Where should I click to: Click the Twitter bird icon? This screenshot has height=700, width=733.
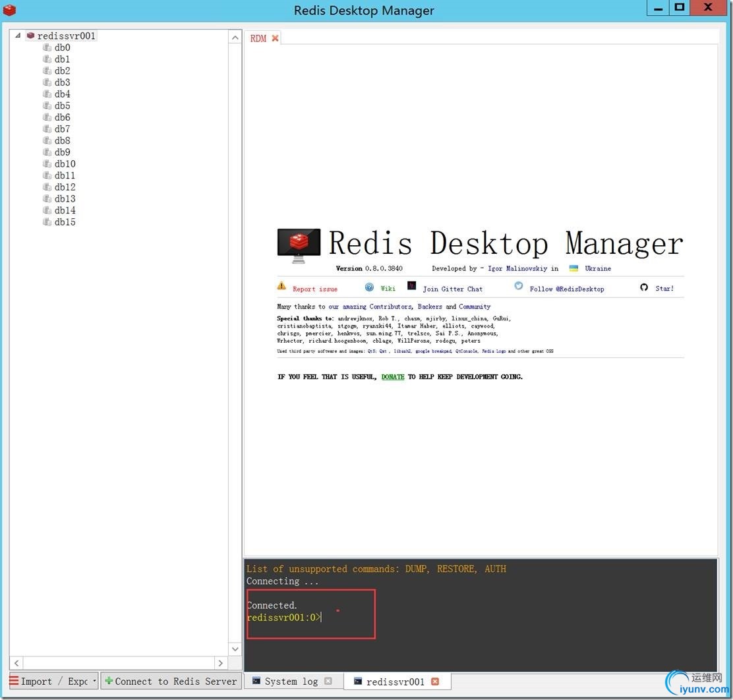[518, 285]
